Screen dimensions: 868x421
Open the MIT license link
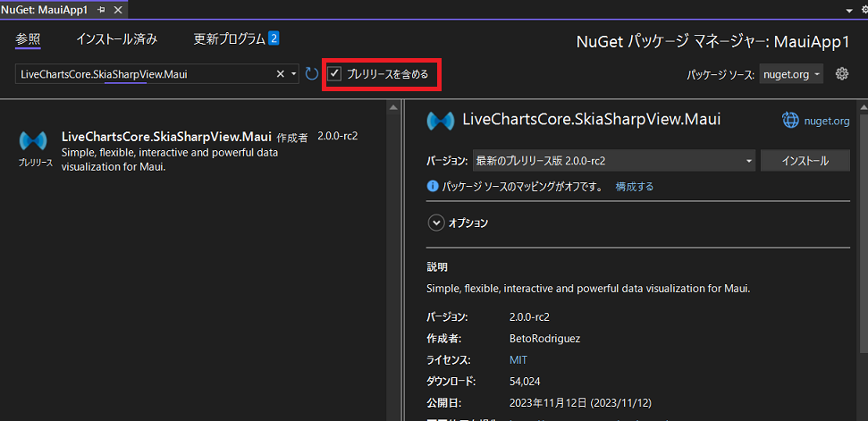[x=518, y=360]
